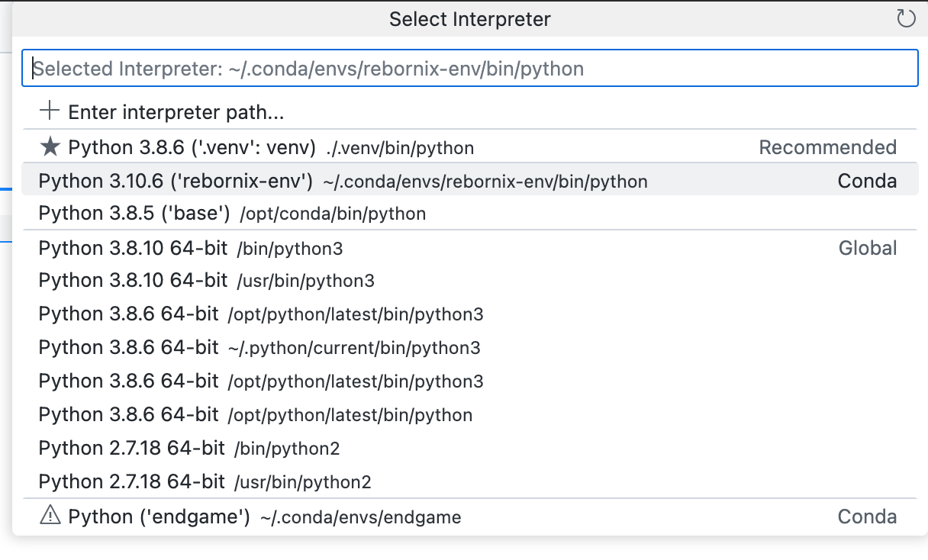Click the plus icon beside Enter interpreter path

(48, 111)
